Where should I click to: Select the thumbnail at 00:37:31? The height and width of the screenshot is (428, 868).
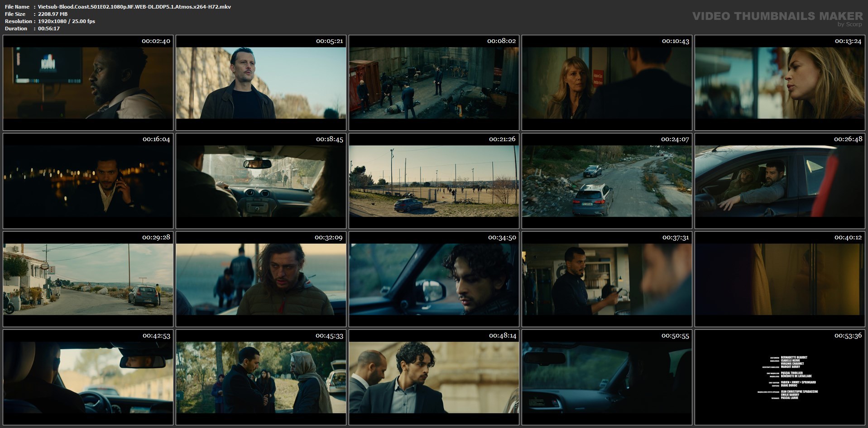[x=607, y=279]
